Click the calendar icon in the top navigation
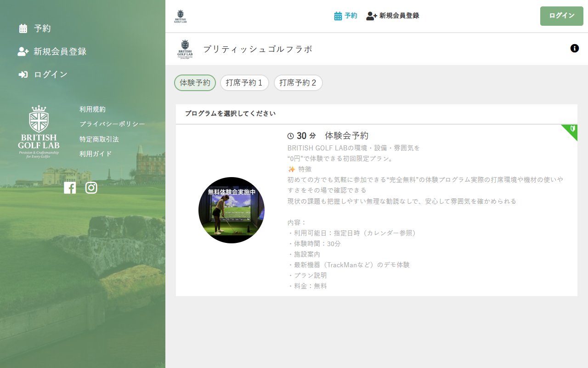588x368 pixels. coord(338,16)
